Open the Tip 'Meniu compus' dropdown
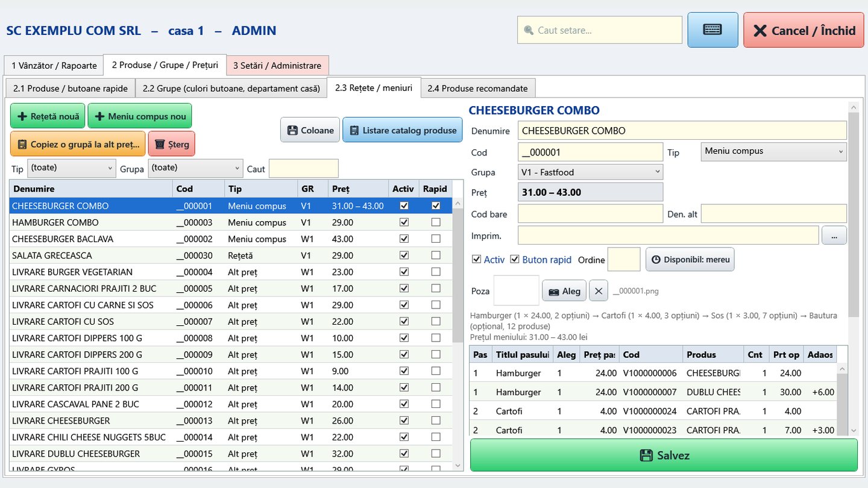Viewport: 868px width, 488px height. click(773, 151)
